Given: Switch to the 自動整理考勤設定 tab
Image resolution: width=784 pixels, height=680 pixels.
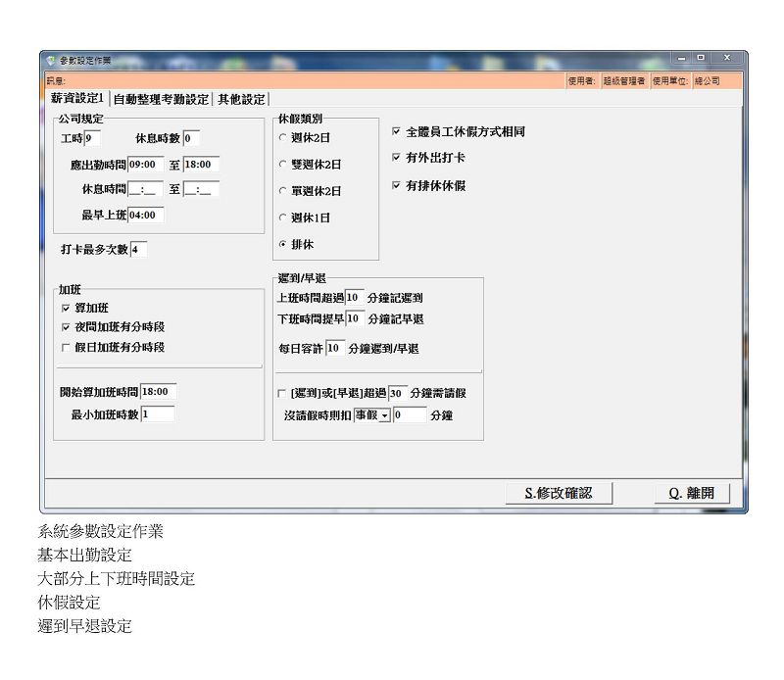Looking at the screenshot, I should tap(161, 99).
